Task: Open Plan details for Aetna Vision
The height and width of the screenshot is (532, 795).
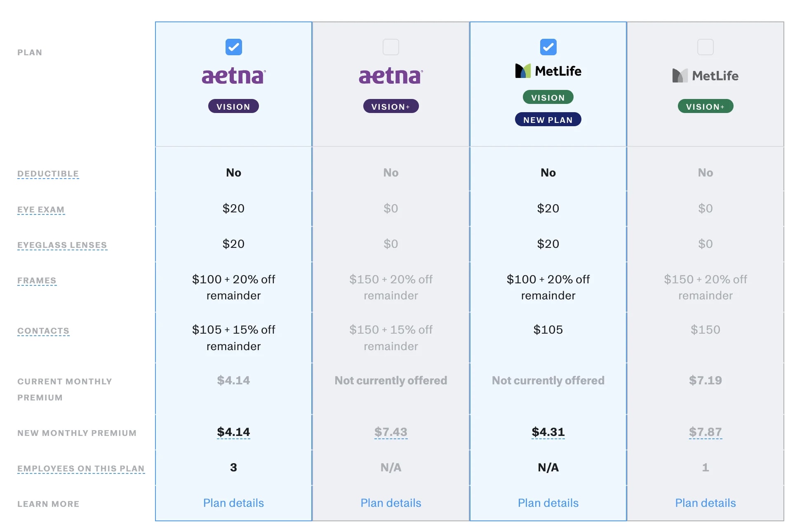Action: pos(233,503)
